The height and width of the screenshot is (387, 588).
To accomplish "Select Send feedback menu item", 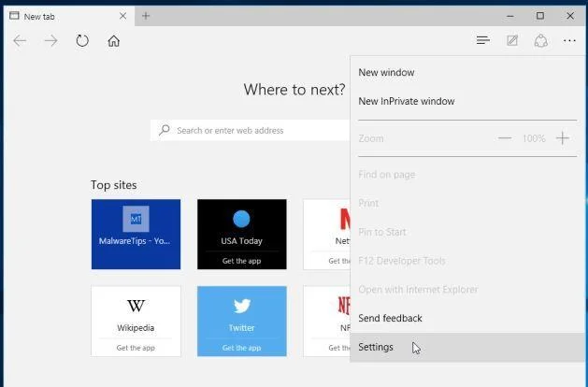I will [x=390, y=319].
